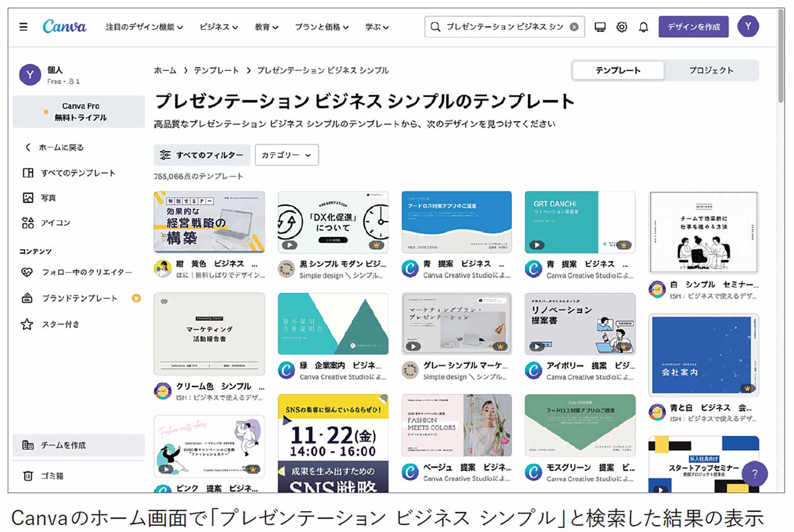
Task: Open notifications bell icon
Action: (644, 27)
